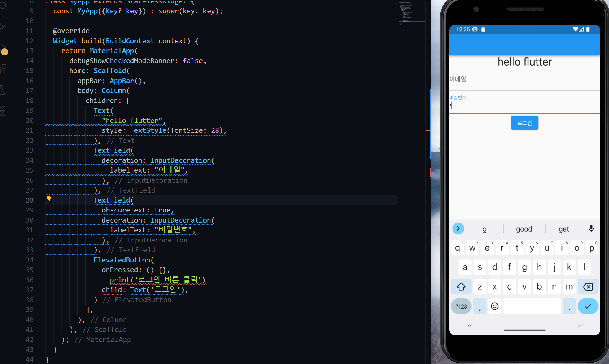Tap keyboard suggestion 'get'

pyautogui.click(x=563, y=229)
